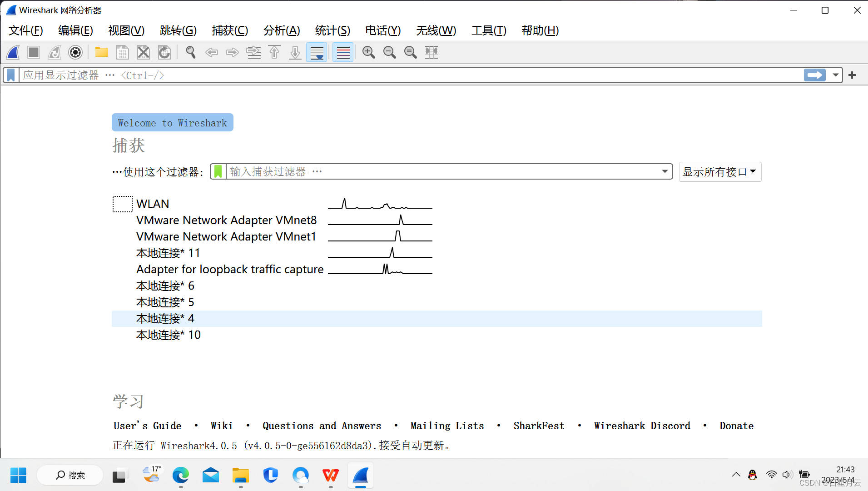Open the 帮助(H) menu
The width and height of the screenshot is (868, 491).
click(x=540, y=30)
